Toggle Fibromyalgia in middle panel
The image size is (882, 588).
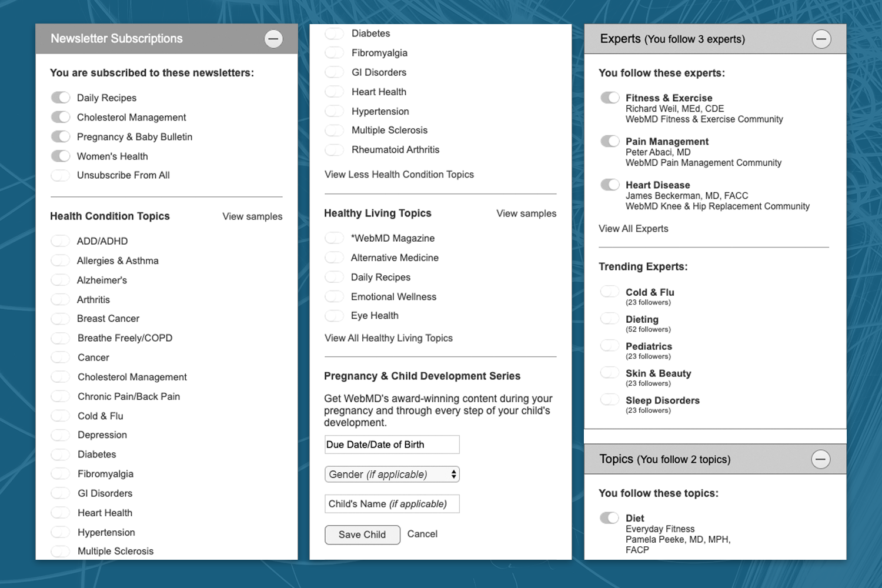point(335,53)
